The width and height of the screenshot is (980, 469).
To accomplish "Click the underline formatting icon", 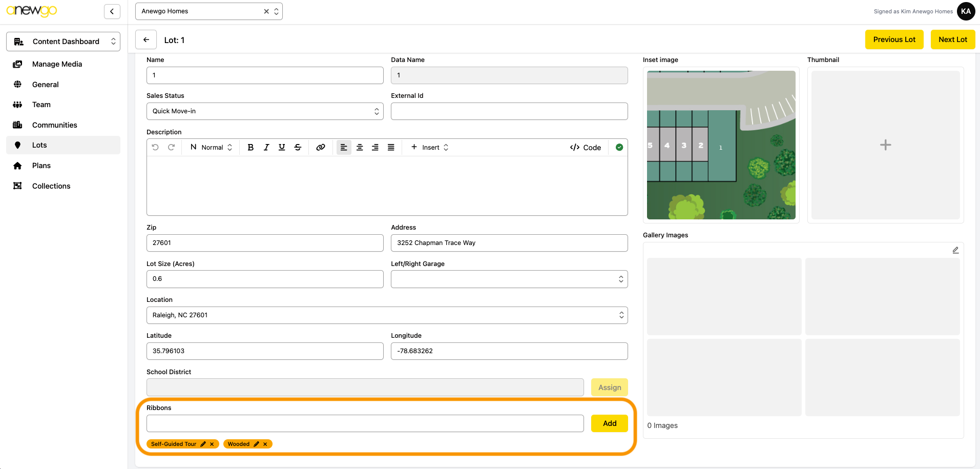I will [282, 148].
